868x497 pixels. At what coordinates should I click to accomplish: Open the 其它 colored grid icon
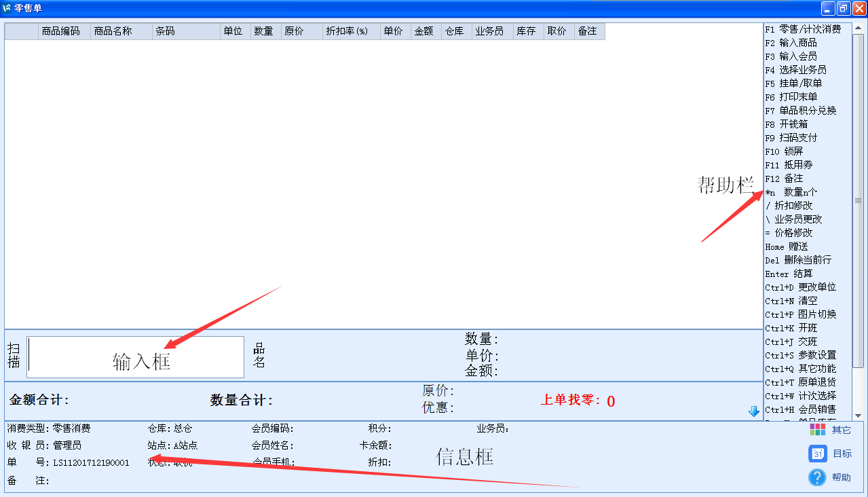pos(817,429)
